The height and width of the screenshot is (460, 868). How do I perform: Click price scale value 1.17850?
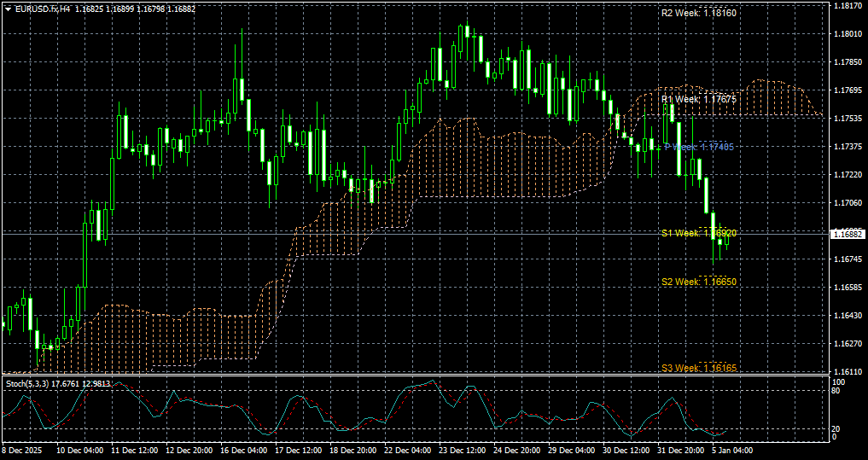[849, 62]
